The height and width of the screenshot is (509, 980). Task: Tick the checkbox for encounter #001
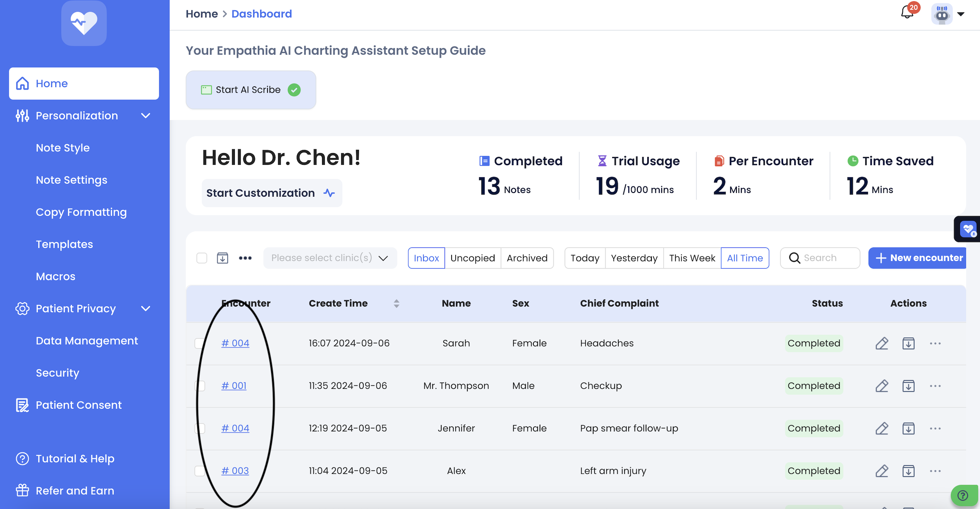coord(200,386)
